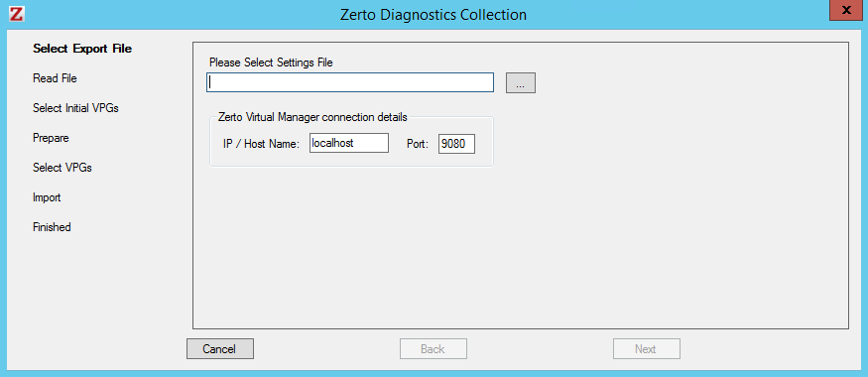Select the 'Import' step
Viewport: 868px width, 377px height.
pyautogui.click(x=47, y=197)
